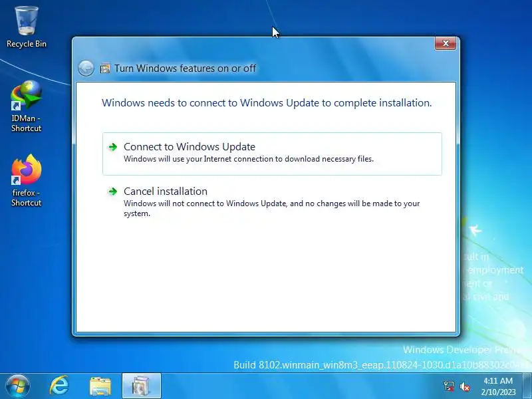Click the Windows features title icon
The height and width of the screenshot is (399, 532).
pos(105,68)
